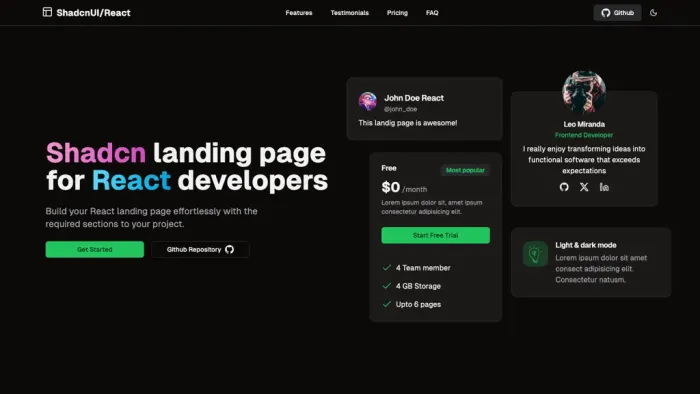This screenshot has width=700, height=394.
Task: Click the checkmark beside 4 Team member
Action: pyautogui.click(x=387, y=267)
